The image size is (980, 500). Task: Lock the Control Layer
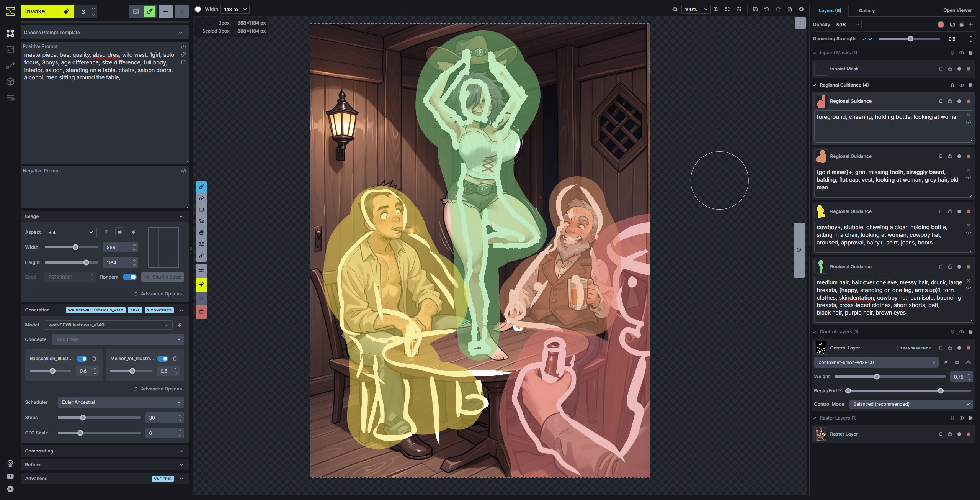950,348
